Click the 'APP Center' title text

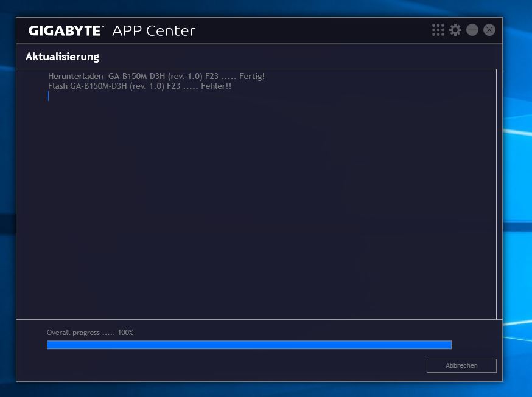[x=154, y=30]
